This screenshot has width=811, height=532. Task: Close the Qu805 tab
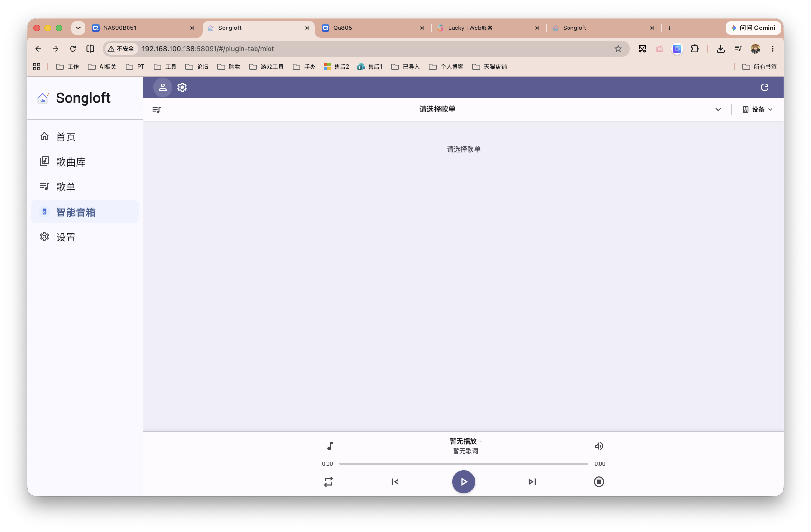click(x=422, y=28)
